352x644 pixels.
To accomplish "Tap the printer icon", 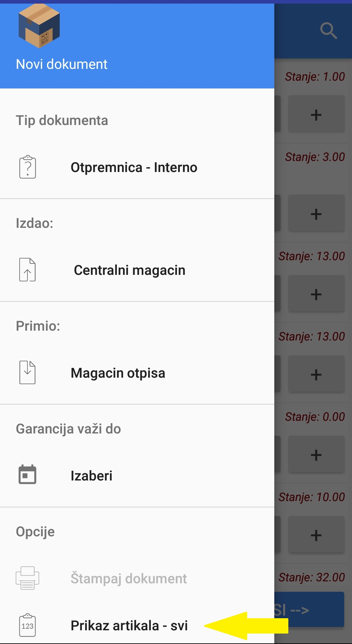I will [27, 578].
